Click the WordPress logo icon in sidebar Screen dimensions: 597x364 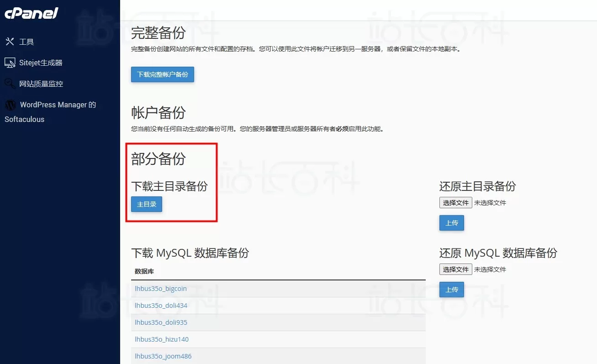click(10, 105)
